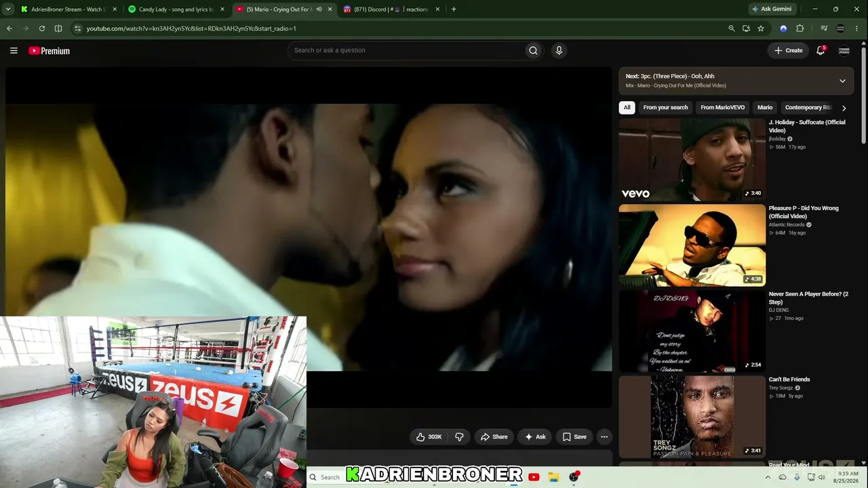The width and height of the screenshot is (868, 488).
Task: Click the YouTube search input field
Action: [x=408, y=50]
